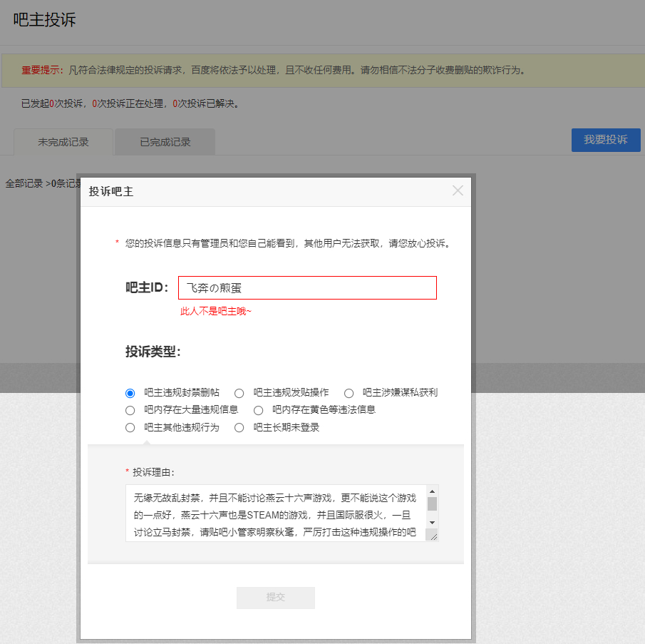Switch to the 未完成记录 tab
The height and width of the screenshot is (644, 645).
click(63, 142)
